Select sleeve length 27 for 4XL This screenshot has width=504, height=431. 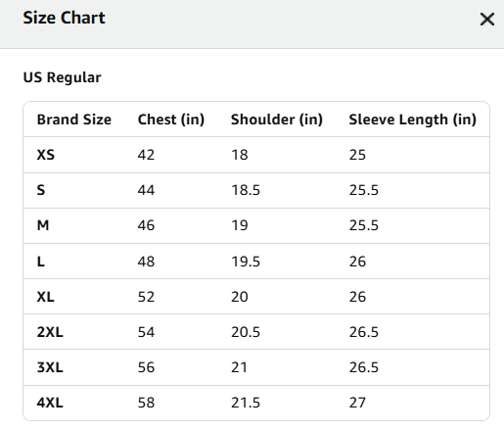[357, 403]
